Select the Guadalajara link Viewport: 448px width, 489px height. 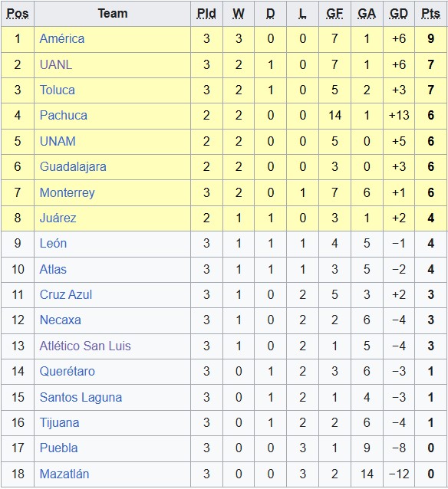73,167
